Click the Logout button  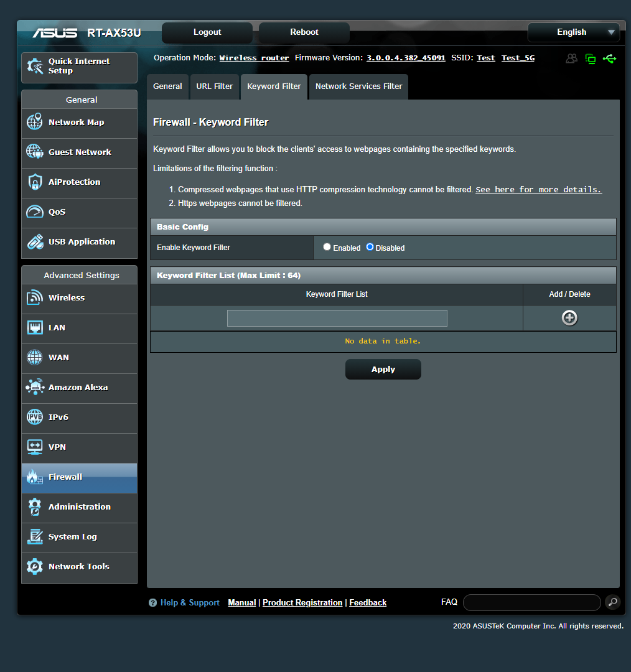point(207,32)
